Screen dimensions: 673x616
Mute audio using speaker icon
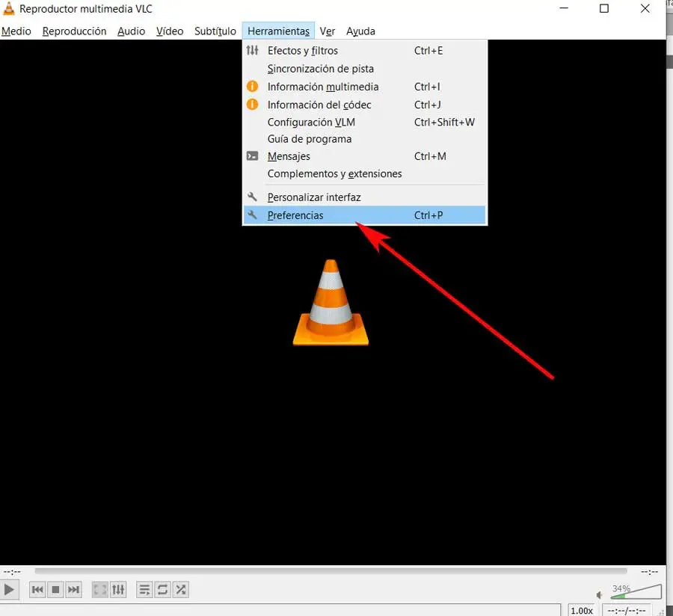coord(600,594)
